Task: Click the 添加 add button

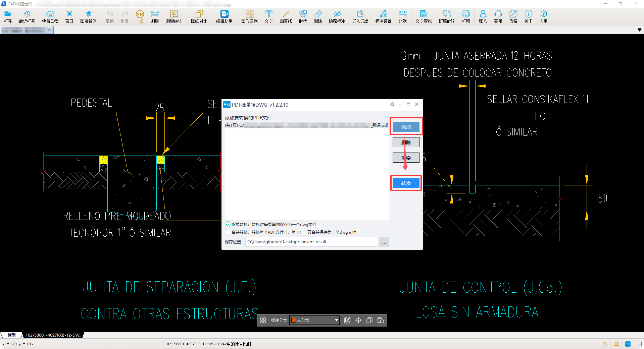Action: click(406, 127)
